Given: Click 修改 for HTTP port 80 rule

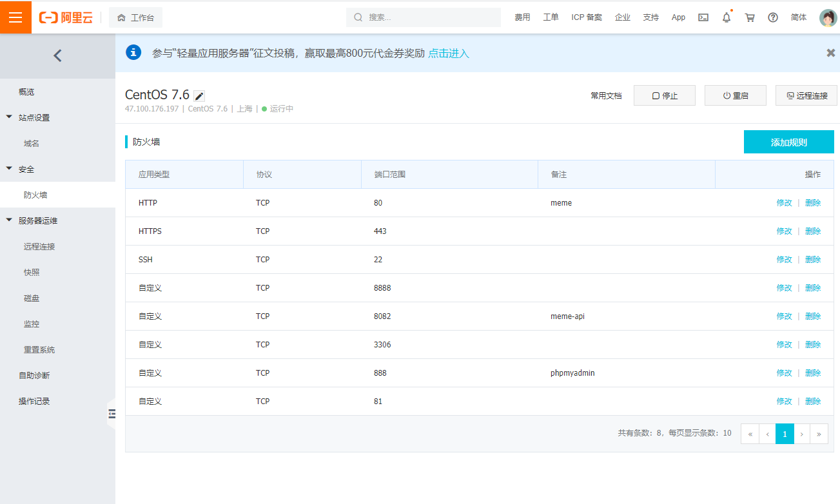Looking at the screenshot, I should coord(784,202).
